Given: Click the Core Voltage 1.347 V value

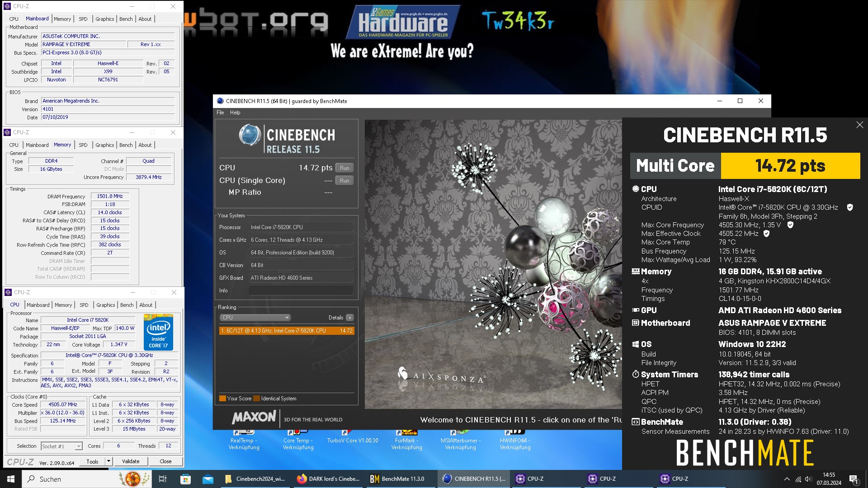Looking at the screenshot, I should click(119, 345).
